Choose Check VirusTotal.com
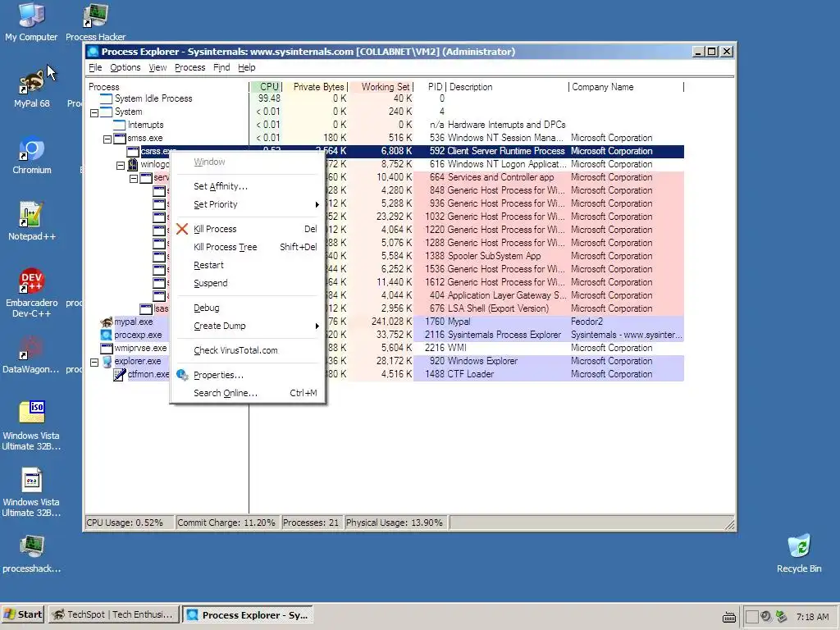Viewport: 840px width, 630px height. pos(248,350)
